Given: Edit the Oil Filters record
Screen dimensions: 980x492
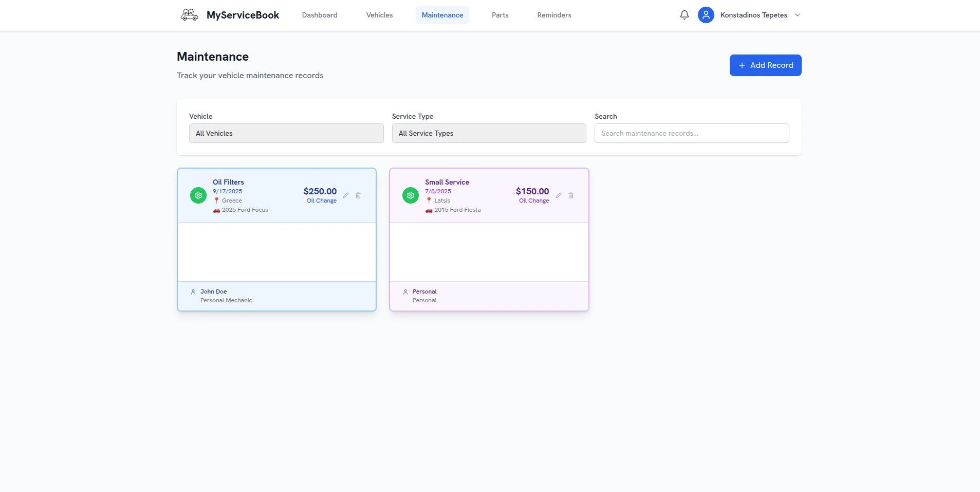Looking at the screenshot, I should [346, 195].
